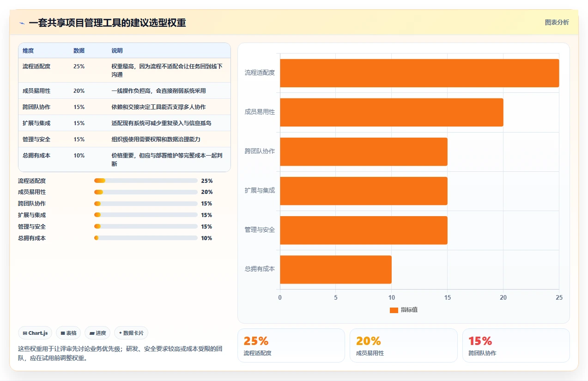
Task: Click description starting 权重最高
Action: pyautogui.click(x=167, y=71)
